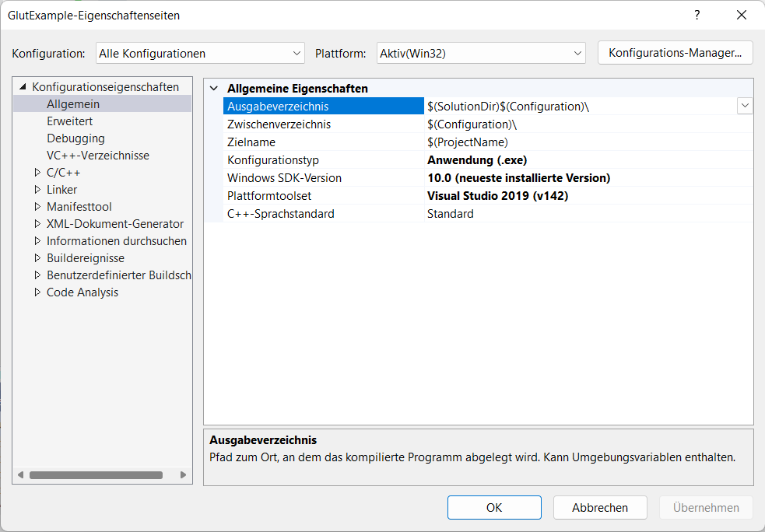The height and width of the screenshot is (532, 765).
Task: Click the Standard value of C++-Sprachstandard
Action: [x=451, y=214]
